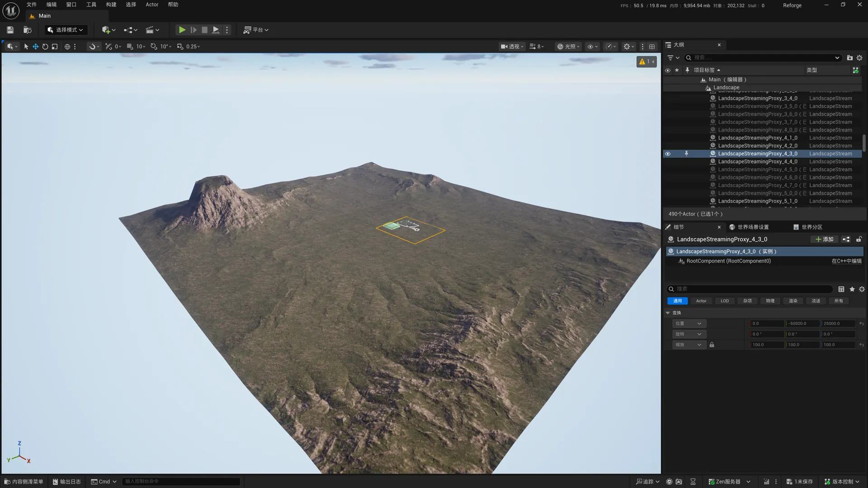Open outliner settings gear

[859, 58]
